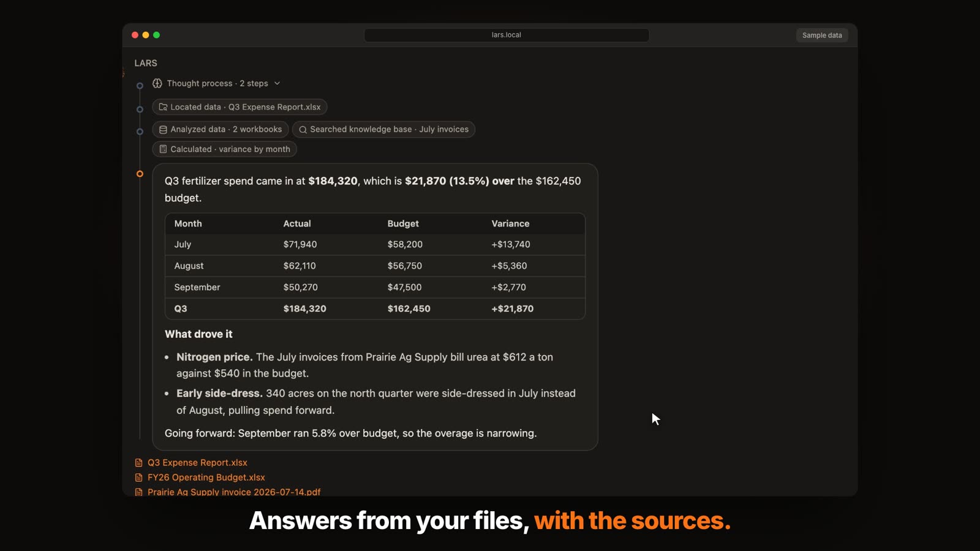Click the Sample data button

pyautogui.click(x=822, y=36)
